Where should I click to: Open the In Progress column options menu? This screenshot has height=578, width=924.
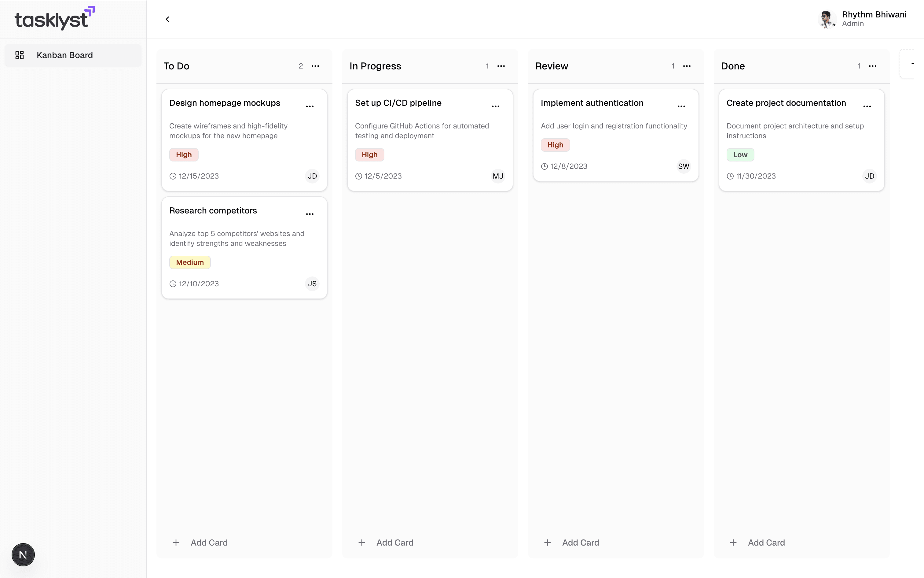(501, 66)
